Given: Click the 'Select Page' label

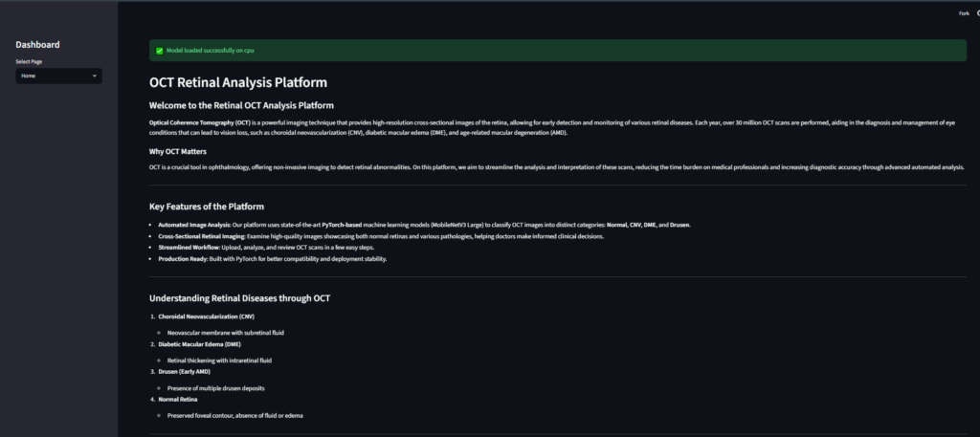Looking at the screenshot, I should coord(29,62).
